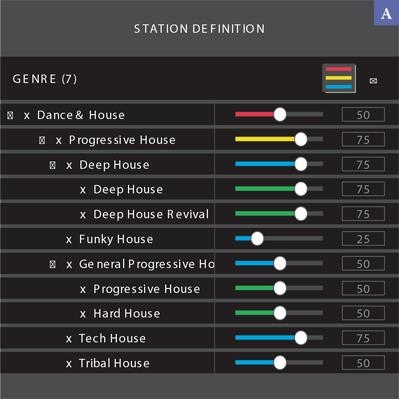Collapse the Progressive House parent node
This screenshot has width=399, height=399.
pos(42,140)
